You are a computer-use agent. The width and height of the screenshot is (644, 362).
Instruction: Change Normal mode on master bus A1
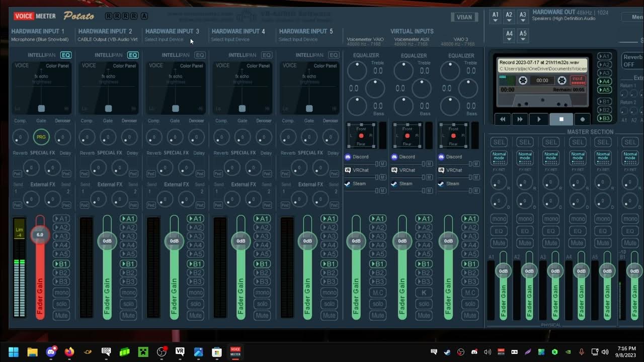point(499,157)
